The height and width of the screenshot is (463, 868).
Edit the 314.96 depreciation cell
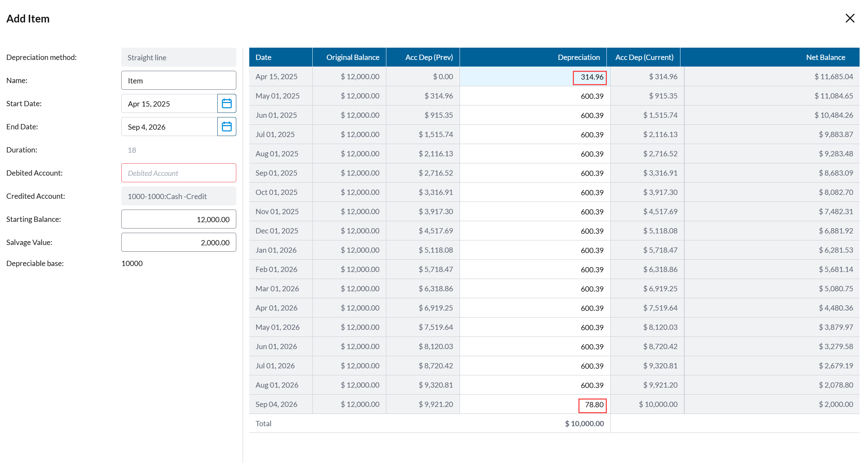589,77
